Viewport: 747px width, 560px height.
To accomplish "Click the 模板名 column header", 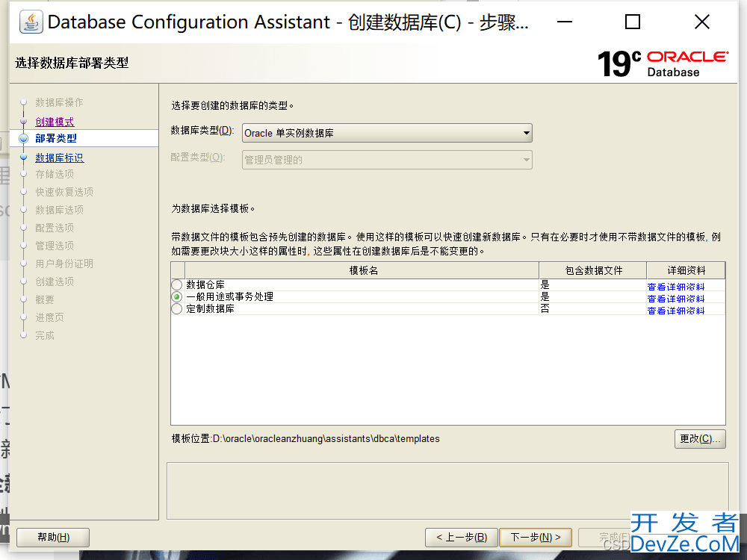I will [362, 270].
